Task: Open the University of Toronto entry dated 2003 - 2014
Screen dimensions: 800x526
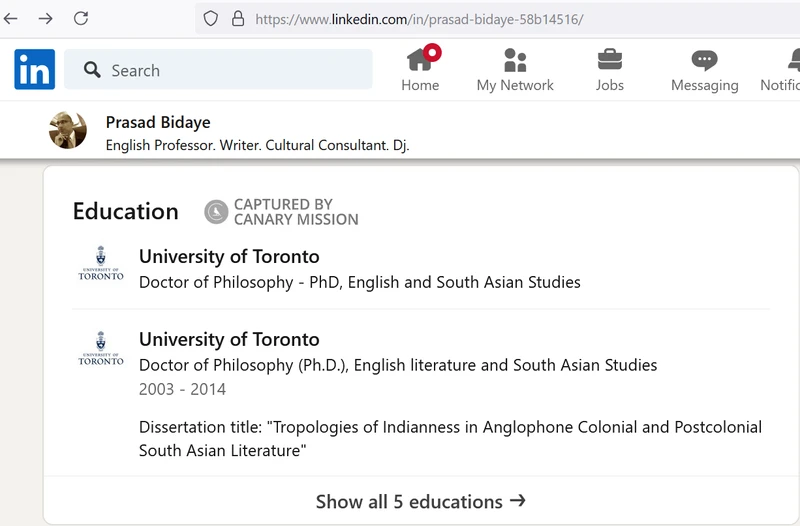Action: click(229, 340)
